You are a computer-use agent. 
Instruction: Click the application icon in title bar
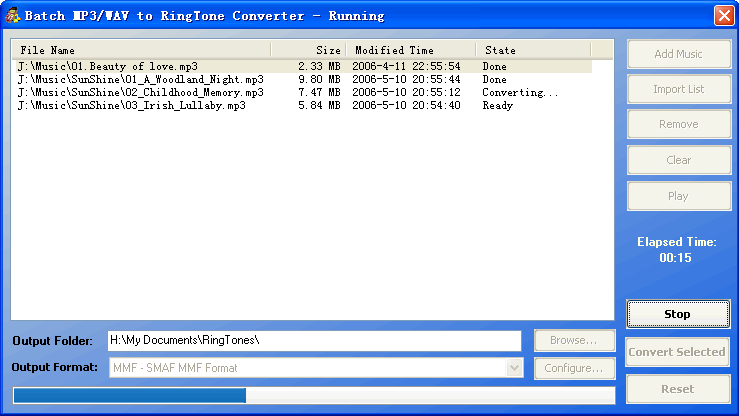[x=12, y=16]
